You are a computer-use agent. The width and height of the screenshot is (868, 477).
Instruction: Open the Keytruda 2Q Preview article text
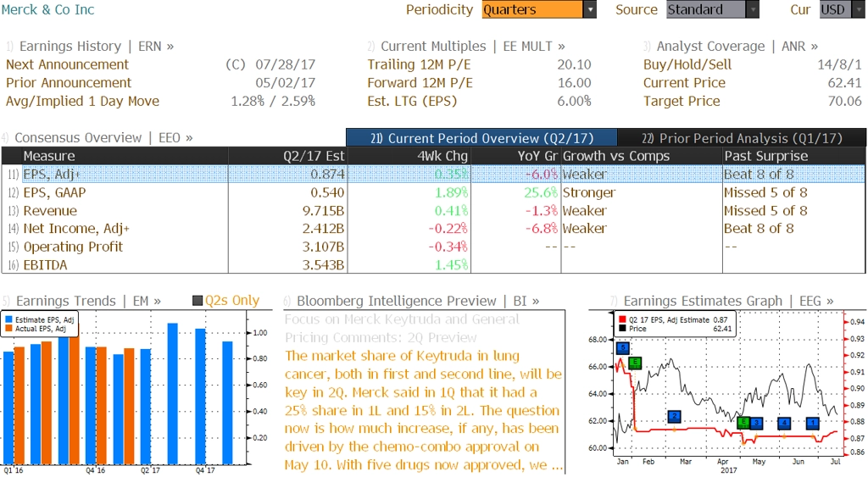(424, 391)
